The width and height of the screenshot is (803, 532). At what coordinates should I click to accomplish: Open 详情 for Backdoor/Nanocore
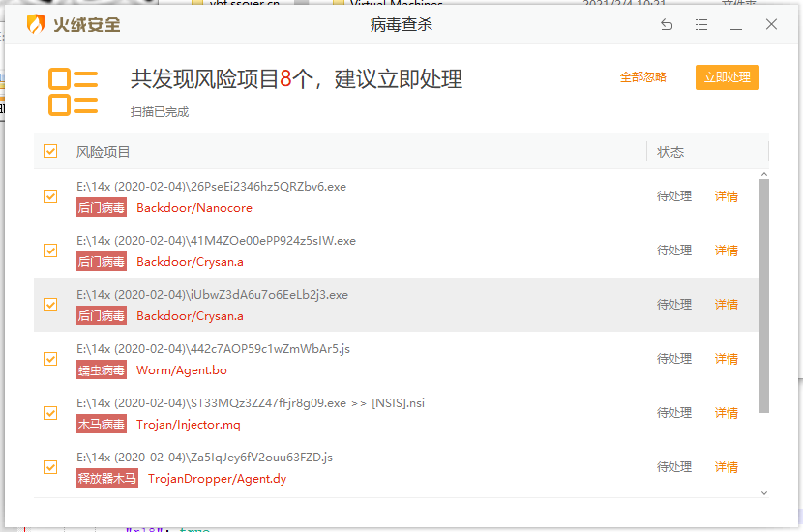[727, 196]
